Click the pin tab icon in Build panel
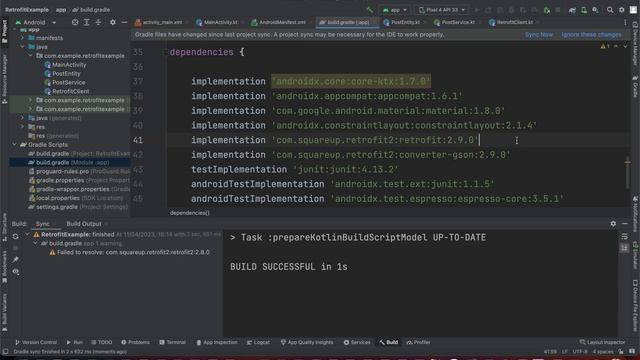The width and height of the screenshot is (640, 360). pos(16,260)
